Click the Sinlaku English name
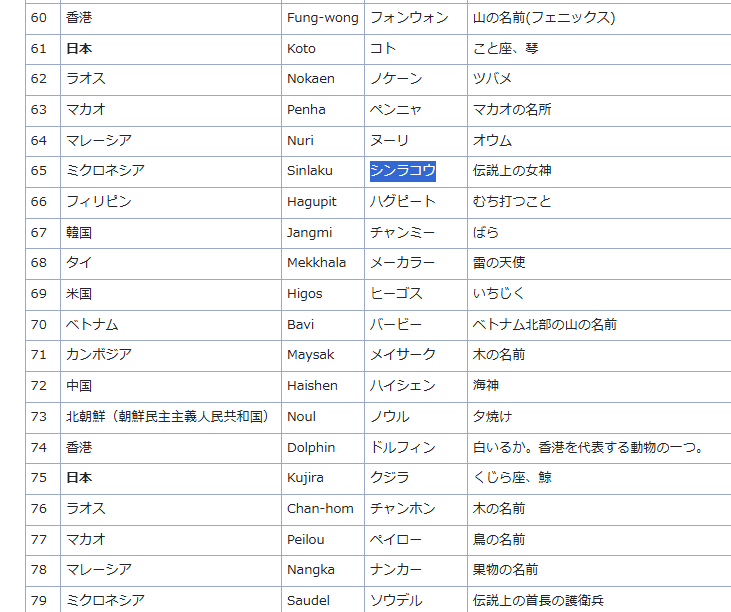 pos(309,171)
